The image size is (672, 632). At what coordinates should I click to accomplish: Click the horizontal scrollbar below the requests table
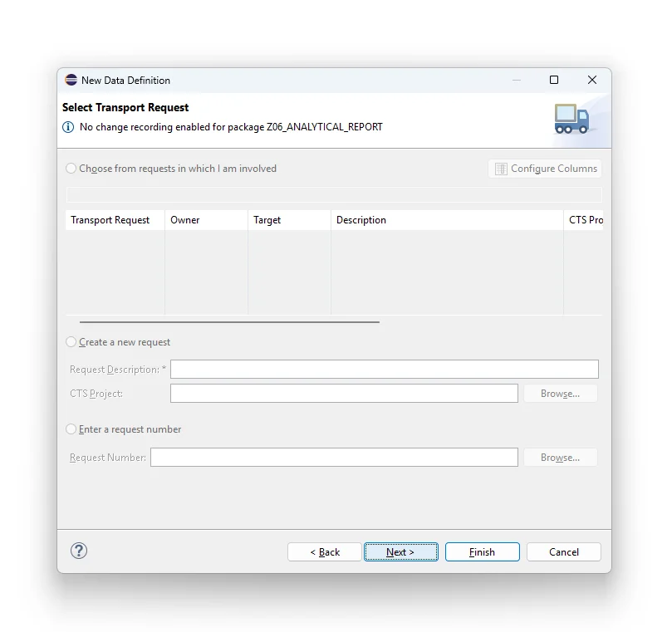click(x=229, y=321)
